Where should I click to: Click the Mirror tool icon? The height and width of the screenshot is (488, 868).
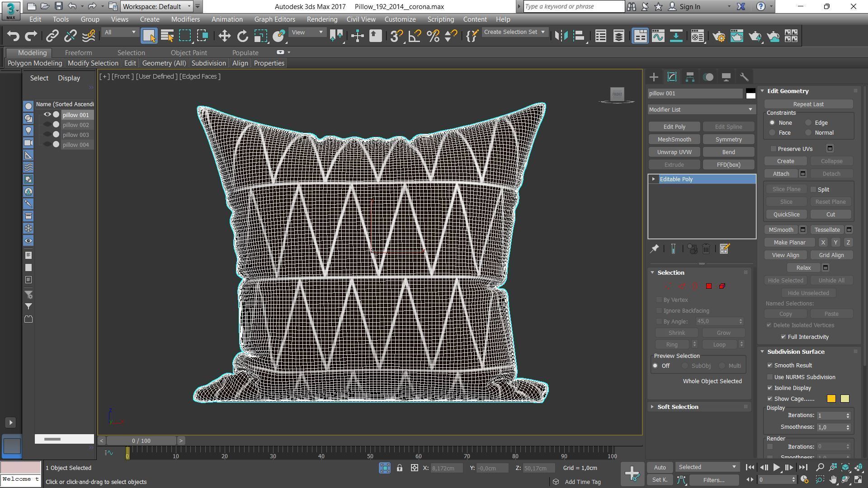coord(561,36)
